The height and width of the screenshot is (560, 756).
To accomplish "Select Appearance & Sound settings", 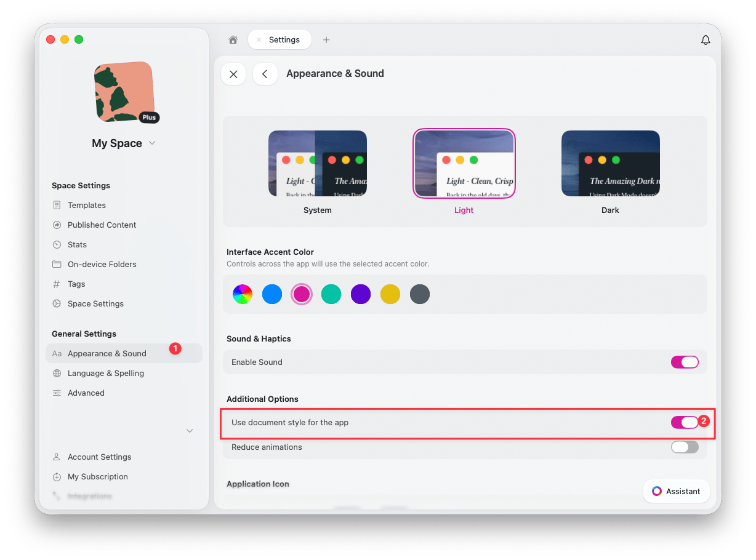I will tap(124, 353).
